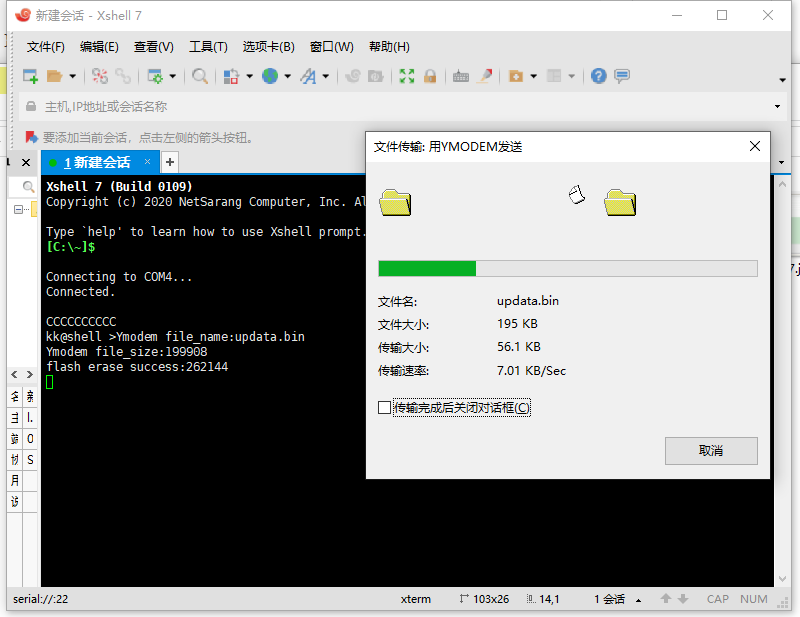
Task: Collapse the session tree node
Action: (18, 209)
